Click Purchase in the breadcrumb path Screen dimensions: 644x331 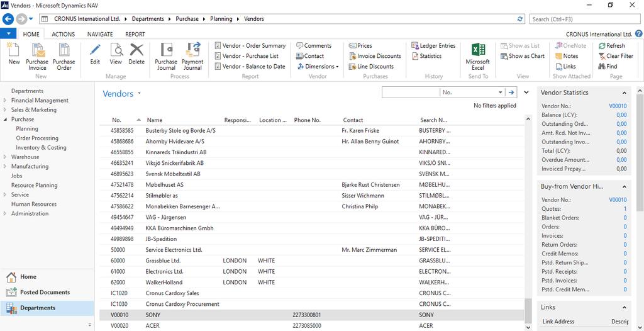pyautogui.click(x=187, y=19)
